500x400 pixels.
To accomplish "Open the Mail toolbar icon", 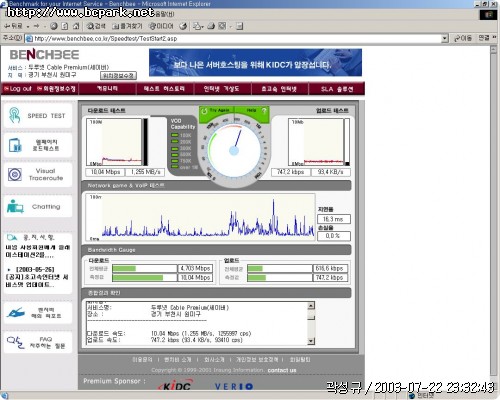I will 198,26.
